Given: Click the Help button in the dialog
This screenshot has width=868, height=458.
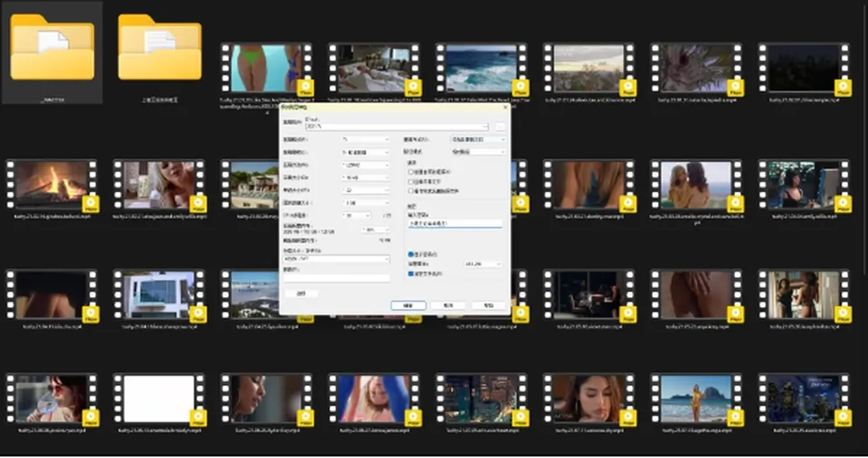Looking at the screenshot, I should coord(488,305).
